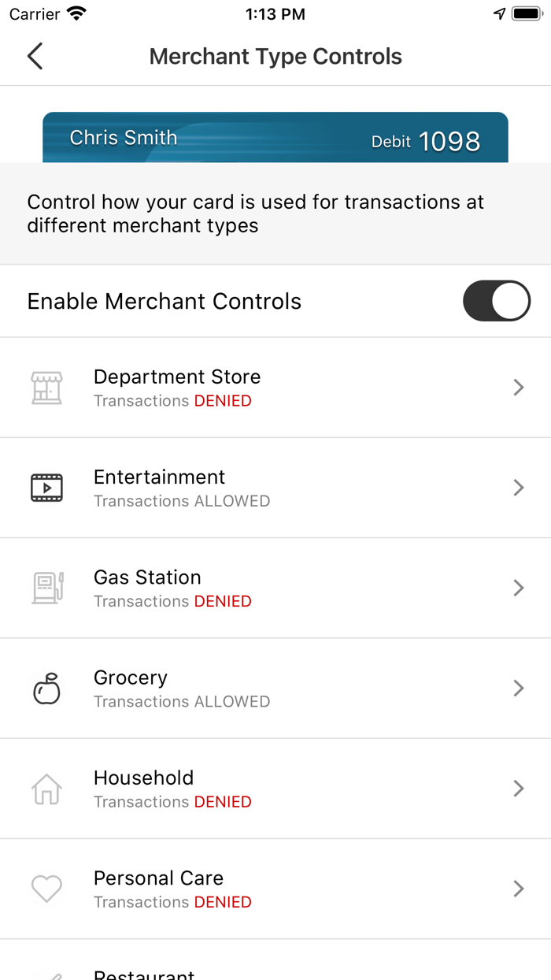Screen dimensions: 551x980
Task: Expand Personal Care transaction settings
Action: pos(519,888)
